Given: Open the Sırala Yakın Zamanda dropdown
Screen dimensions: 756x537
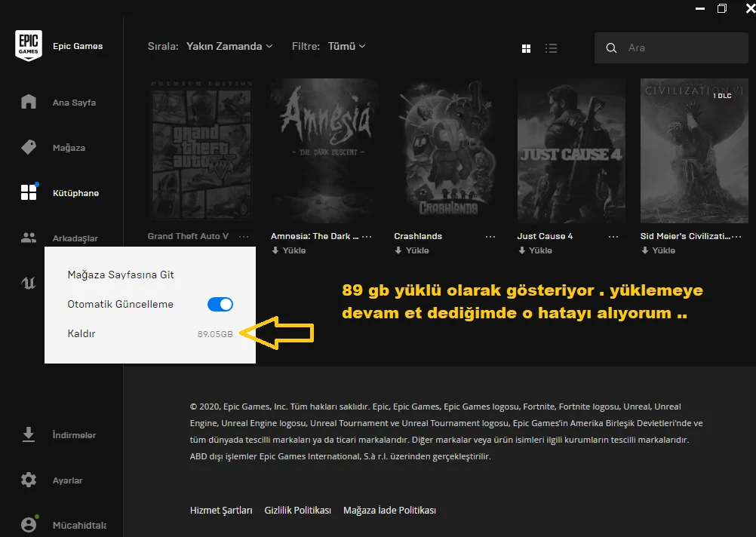Looking at the screenshot, I should [x=229, y=46].
